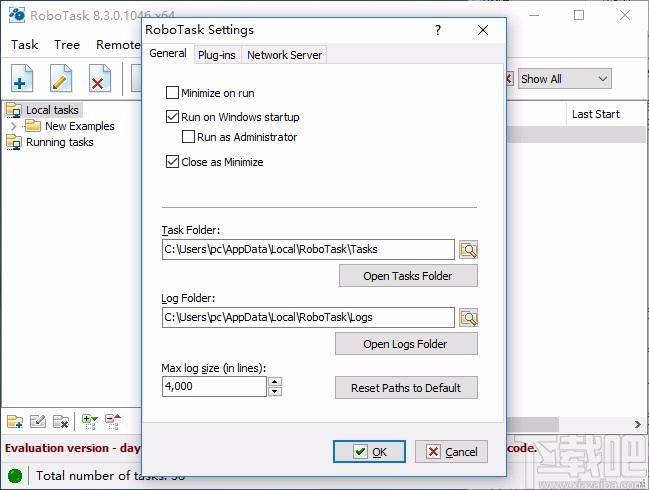Select Local tasks in the tree
This screenshot has width=649, height=490.
(x=52, y=110)
